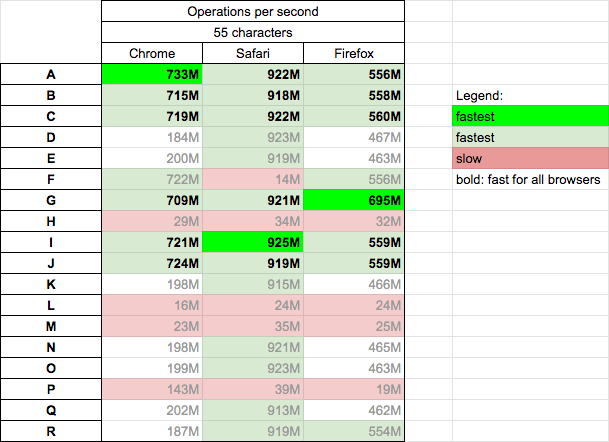This screenshot has height=442, width=609.
Task: Select row label E
Action: 51,158
